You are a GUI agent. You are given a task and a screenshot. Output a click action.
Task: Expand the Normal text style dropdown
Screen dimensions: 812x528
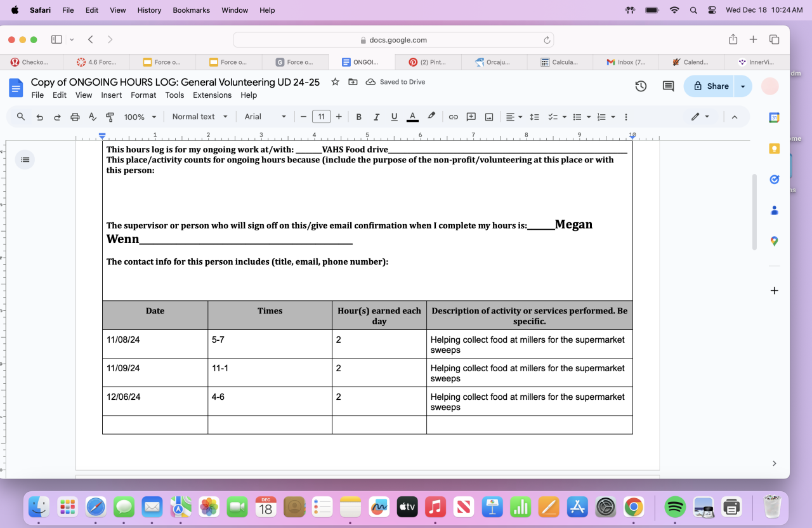tap(199, 117)
